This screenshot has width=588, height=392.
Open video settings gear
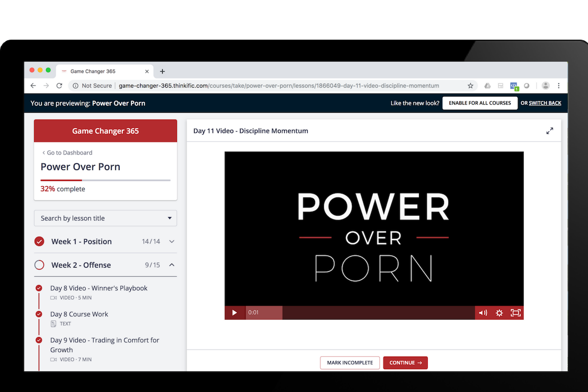tap(499, 313)
